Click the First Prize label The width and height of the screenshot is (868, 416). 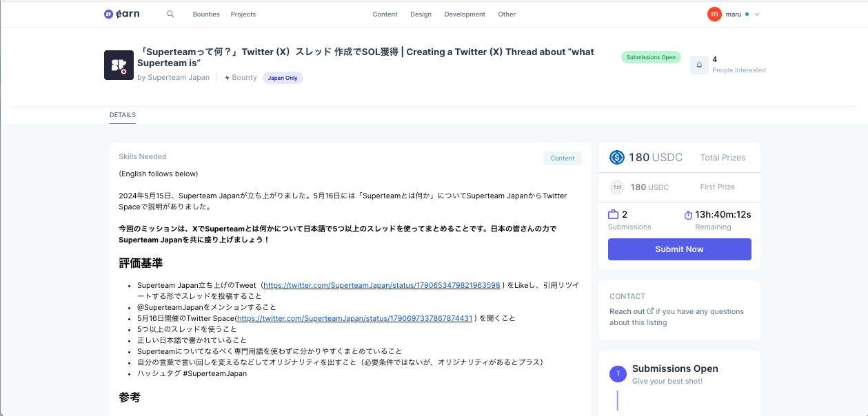(x=718, y=187)
